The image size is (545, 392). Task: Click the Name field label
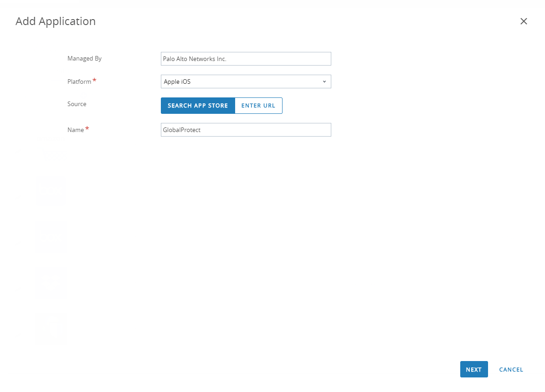[x=76, y=130]
